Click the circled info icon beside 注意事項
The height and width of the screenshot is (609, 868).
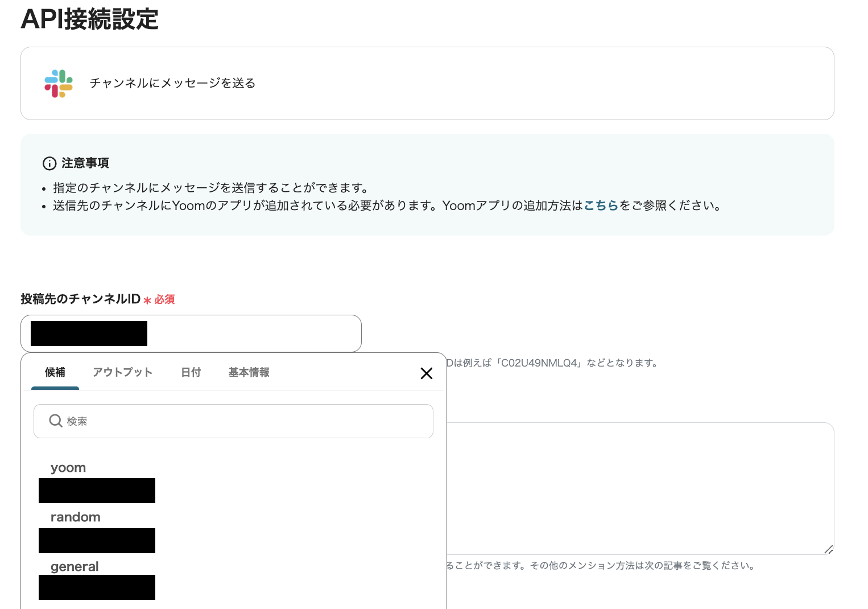(x=49, y=163)
